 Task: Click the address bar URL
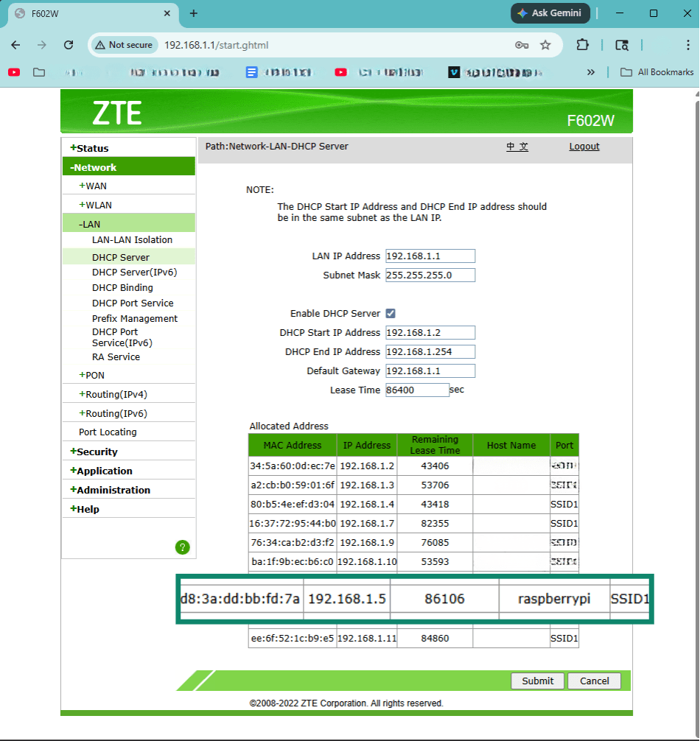point(217,45)
